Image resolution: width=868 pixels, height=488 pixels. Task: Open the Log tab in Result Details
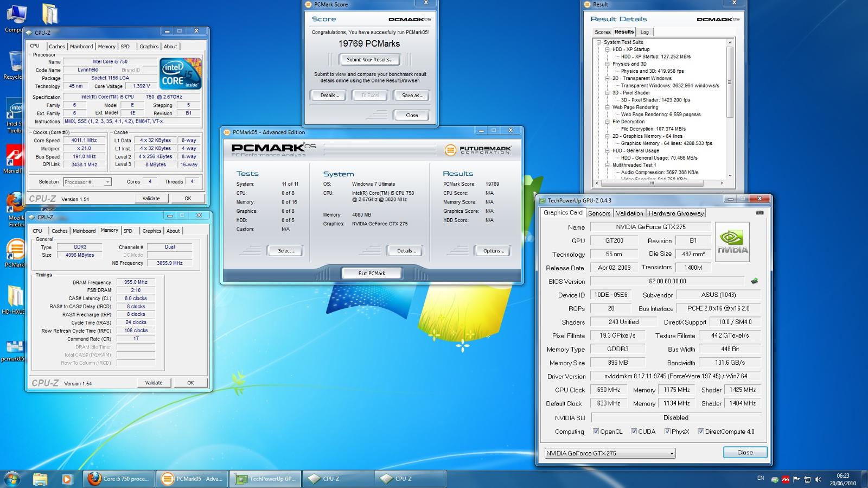[644, 32]
